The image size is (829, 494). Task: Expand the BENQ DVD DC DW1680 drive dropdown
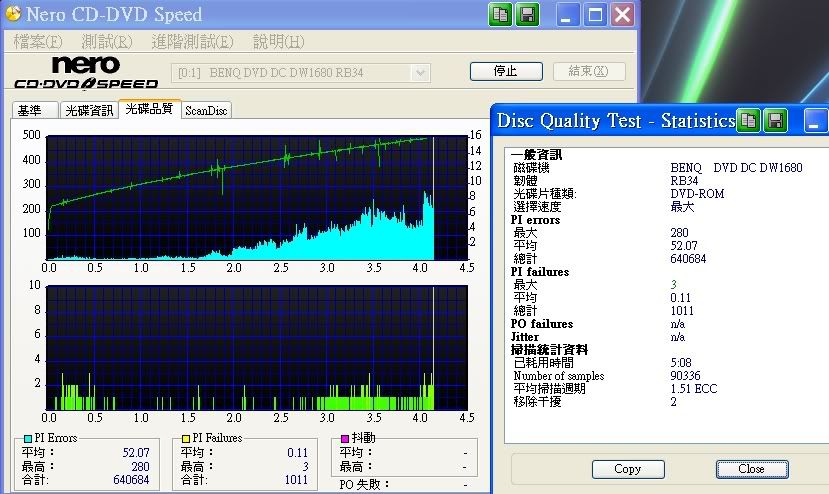click(x=420, y=73)
